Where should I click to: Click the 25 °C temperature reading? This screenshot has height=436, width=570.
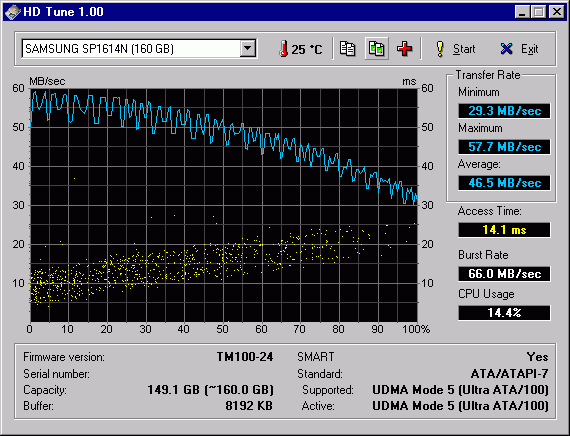coord(306,49)
